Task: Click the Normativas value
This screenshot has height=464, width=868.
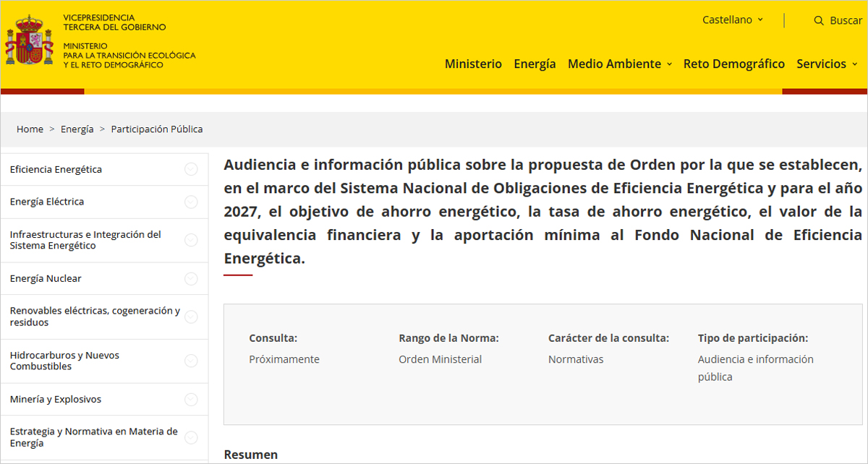Action: pos(576,359)
